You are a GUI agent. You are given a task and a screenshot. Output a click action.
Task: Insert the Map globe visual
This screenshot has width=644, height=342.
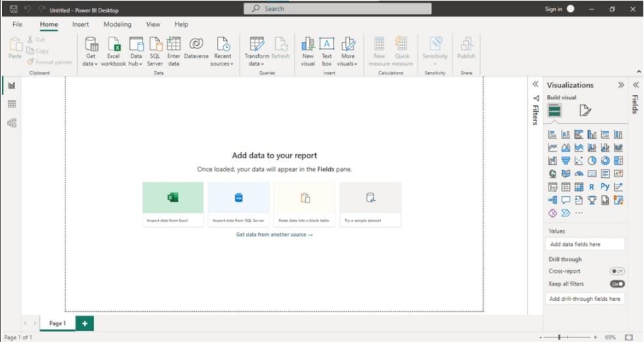point(552,174)
